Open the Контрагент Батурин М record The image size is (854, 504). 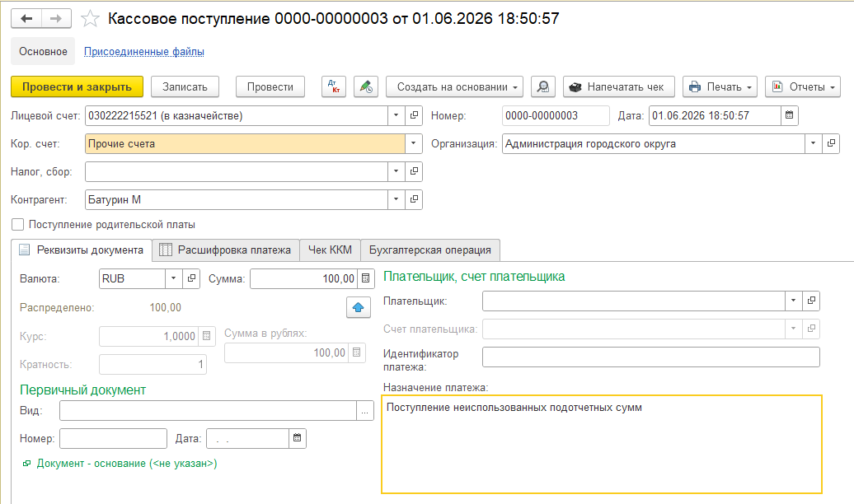point(414,199)
